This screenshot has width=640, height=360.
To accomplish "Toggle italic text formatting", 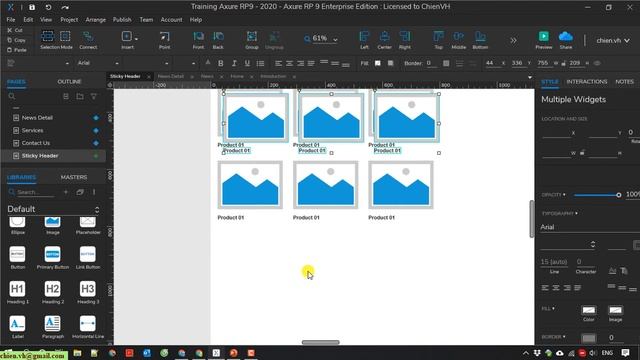I will click(234, 63).
